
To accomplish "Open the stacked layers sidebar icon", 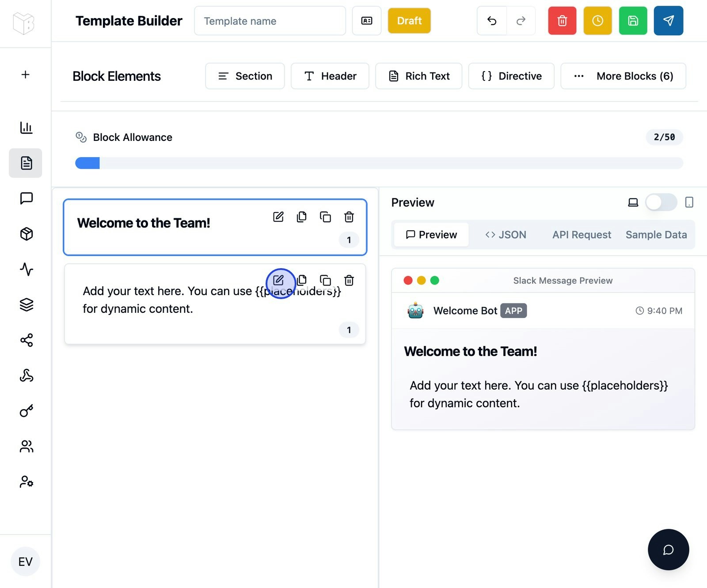I will pos(27,304).
